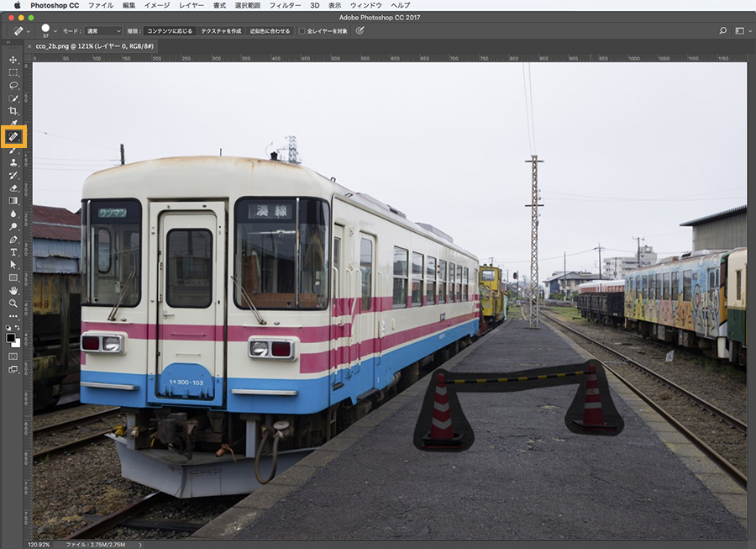
Task: Select the Rectangle shape tool
Action: point(13,277)
